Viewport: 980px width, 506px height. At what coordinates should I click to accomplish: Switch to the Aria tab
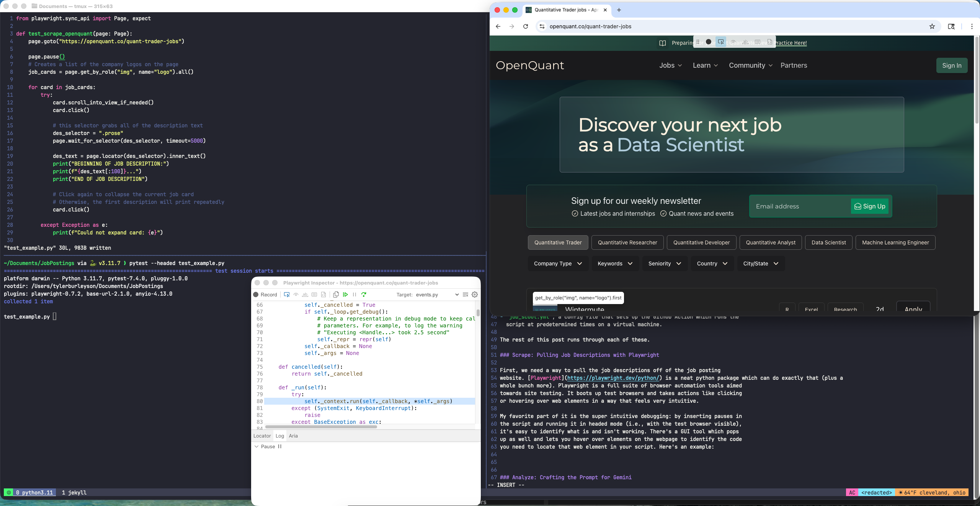(293, 436)
